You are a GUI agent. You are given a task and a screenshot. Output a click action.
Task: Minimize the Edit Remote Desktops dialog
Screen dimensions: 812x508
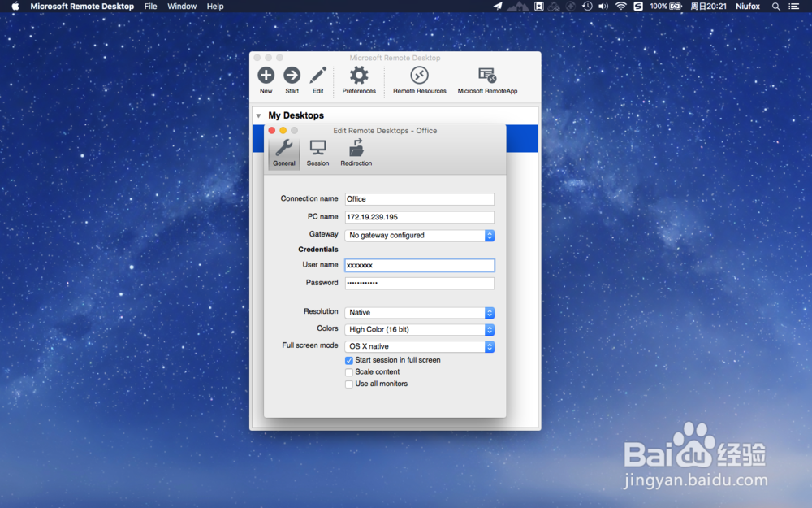click(x=283, y=131)
